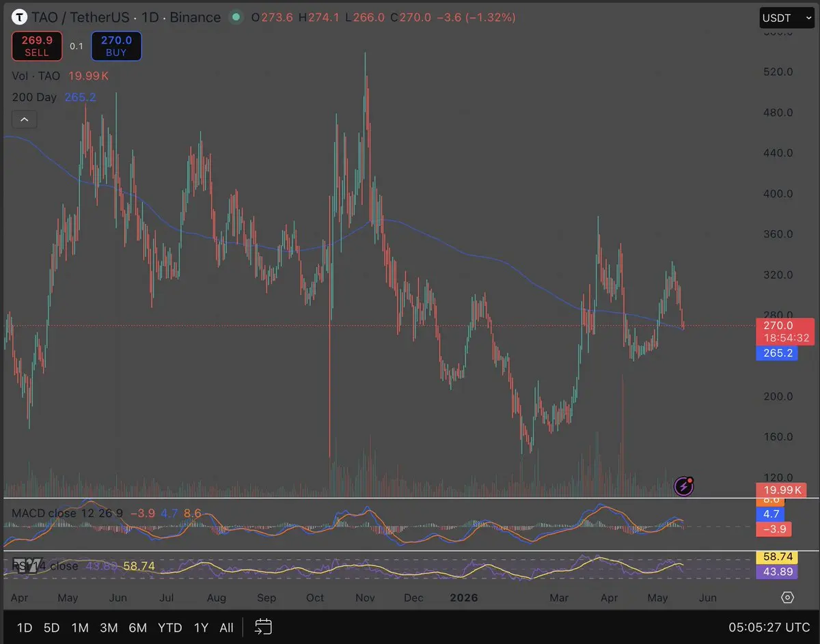Switch to 1M time range
Screen dimensions: 820x644
[80, 628]
